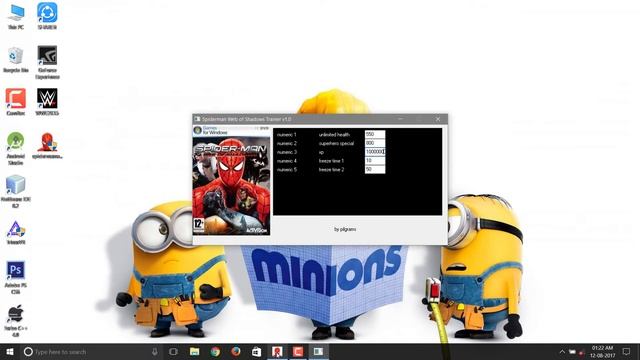The image size is (640, 360).
Task: Open Action Center notifications icon
Action: point(627,351)
